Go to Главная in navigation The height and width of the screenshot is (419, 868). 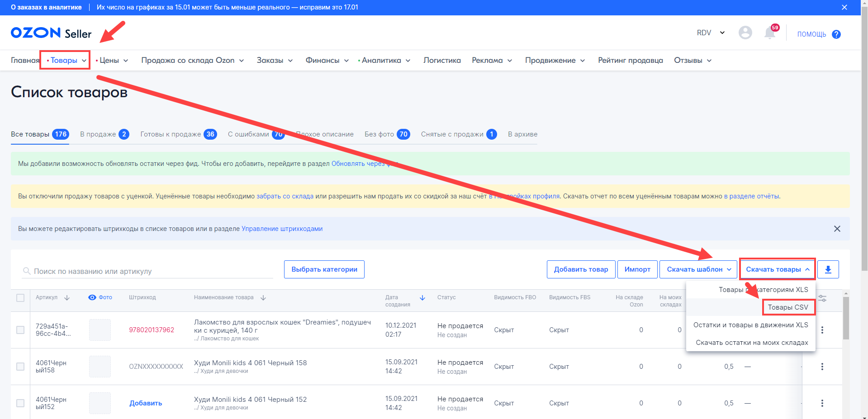tap(25, 61)
